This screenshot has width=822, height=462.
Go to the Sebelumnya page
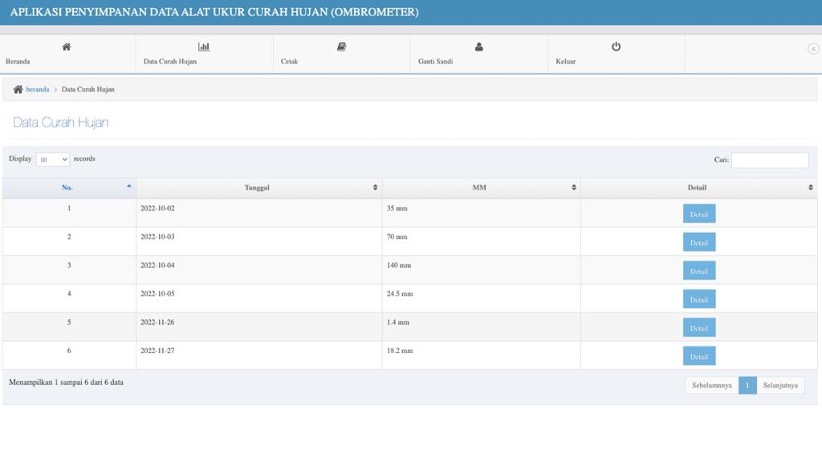pos(711,385)
